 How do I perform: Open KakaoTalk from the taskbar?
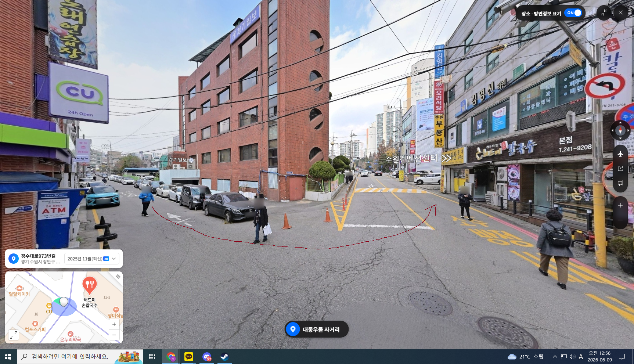pos(189,357)
